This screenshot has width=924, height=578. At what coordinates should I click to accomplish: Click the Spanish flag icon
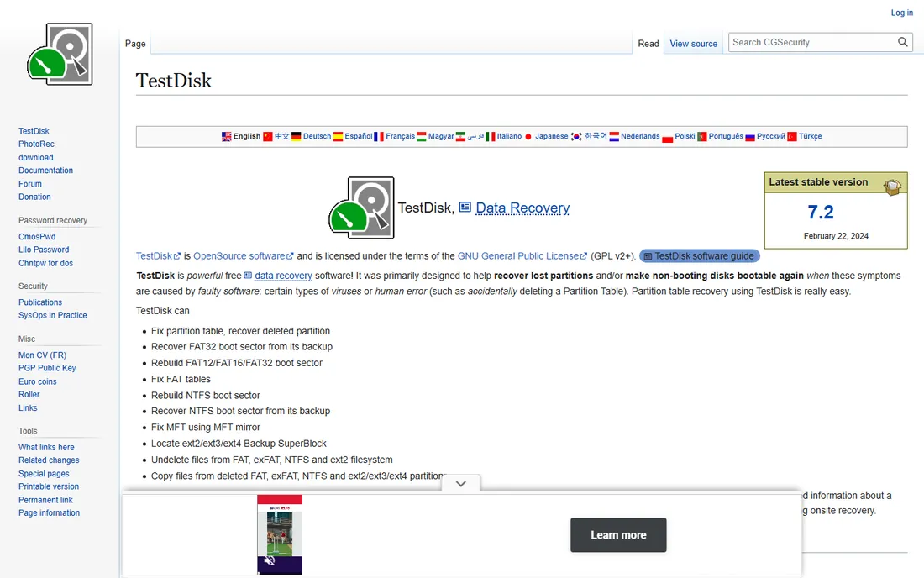[338, 137]
